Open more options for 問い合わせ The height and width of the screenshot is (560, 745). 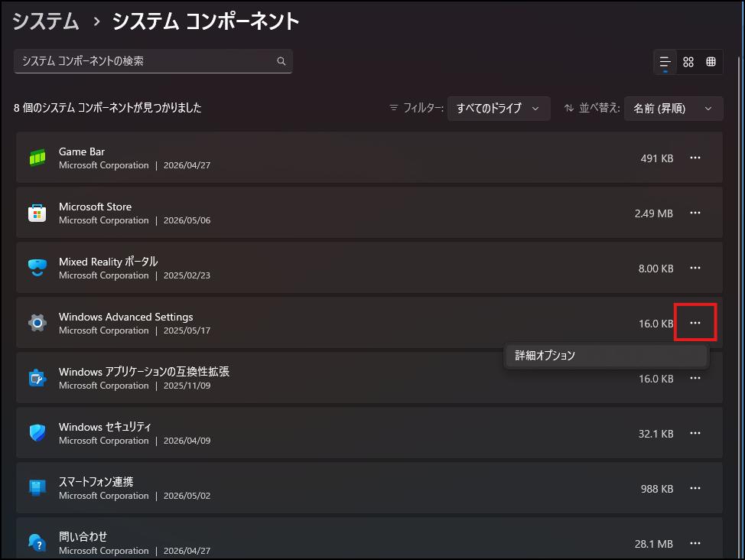point(695,543)
